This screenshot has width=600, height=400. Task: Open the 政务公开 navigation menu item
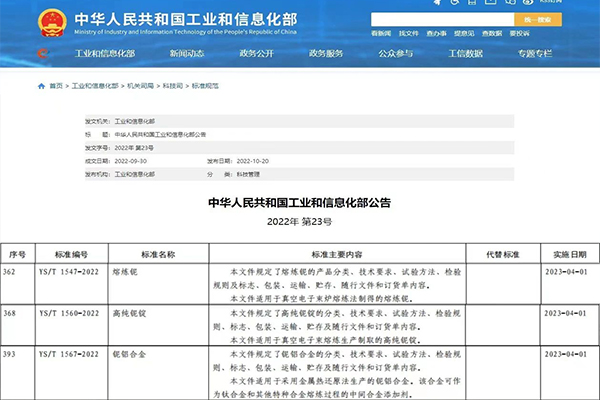pyautogui.click(x=256, y=54)
